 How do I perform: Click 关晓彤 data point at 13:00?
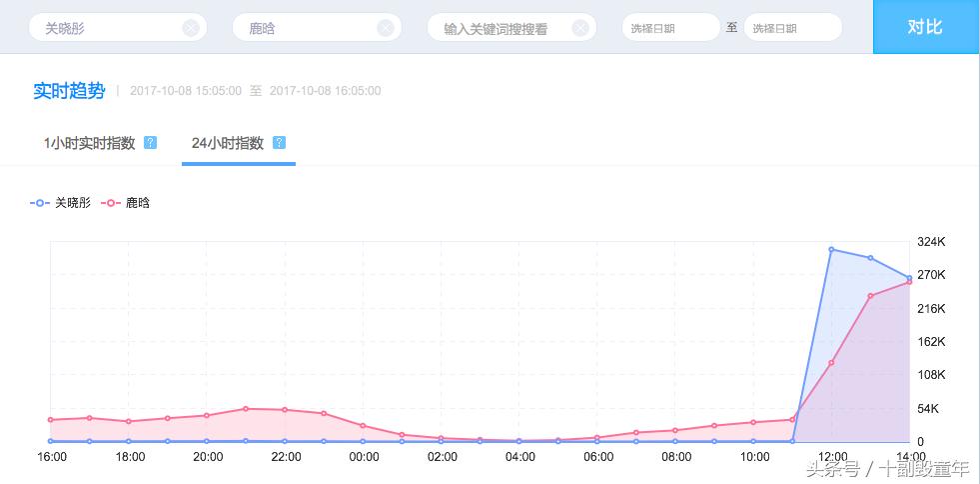click(871, 258)
